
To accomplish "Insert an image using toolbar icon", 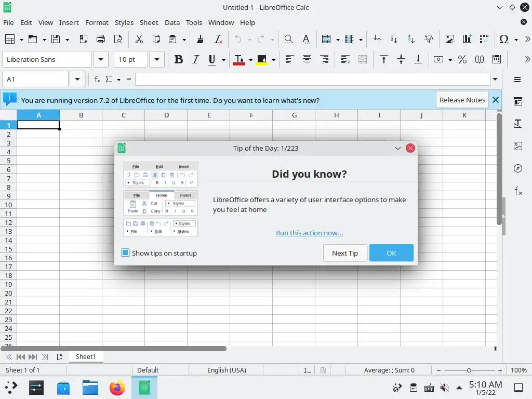I will pyautogui.click(x=449, y=39).
